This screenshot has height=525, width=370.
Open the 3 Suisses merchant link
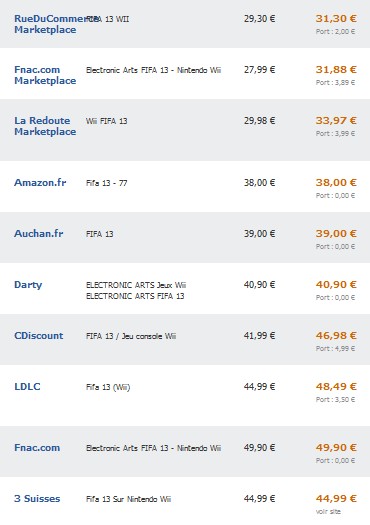[x=37, y=499]
